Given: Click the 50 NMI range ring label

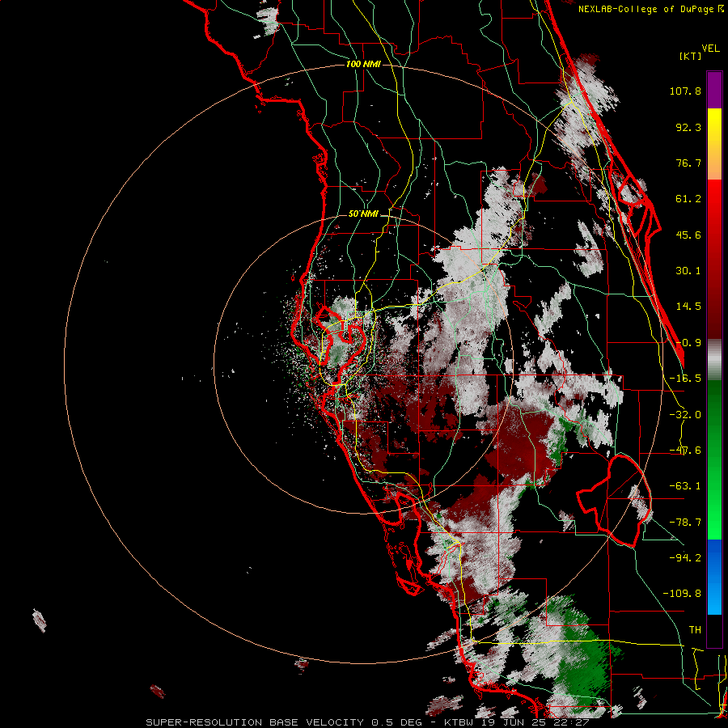Looking at the screenshot, I should (x=363, y=214).
